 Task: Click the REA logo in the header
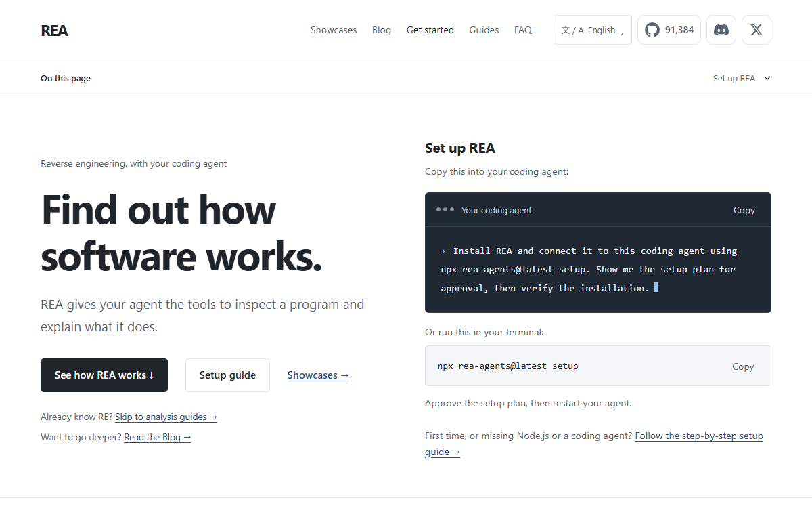(54, 30)
